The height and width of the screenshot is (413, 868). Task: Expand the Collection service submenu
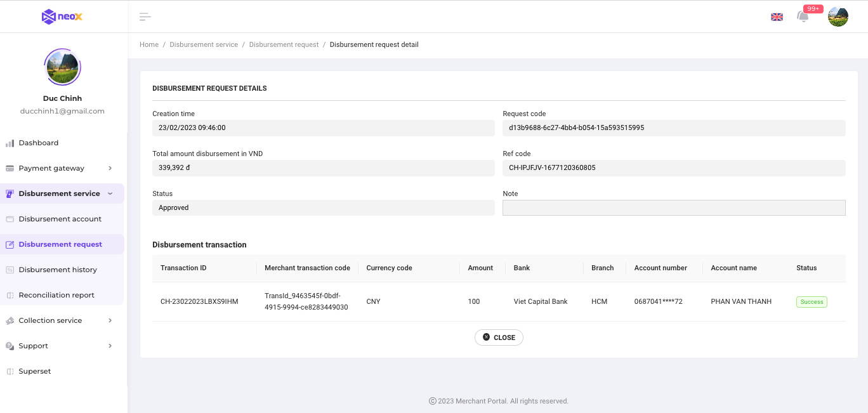pos(110,320)
